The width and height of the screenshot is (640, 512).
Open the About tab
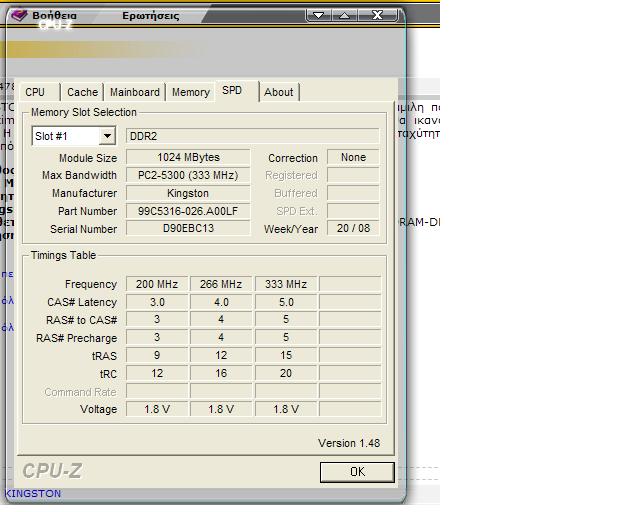[279, 92]
